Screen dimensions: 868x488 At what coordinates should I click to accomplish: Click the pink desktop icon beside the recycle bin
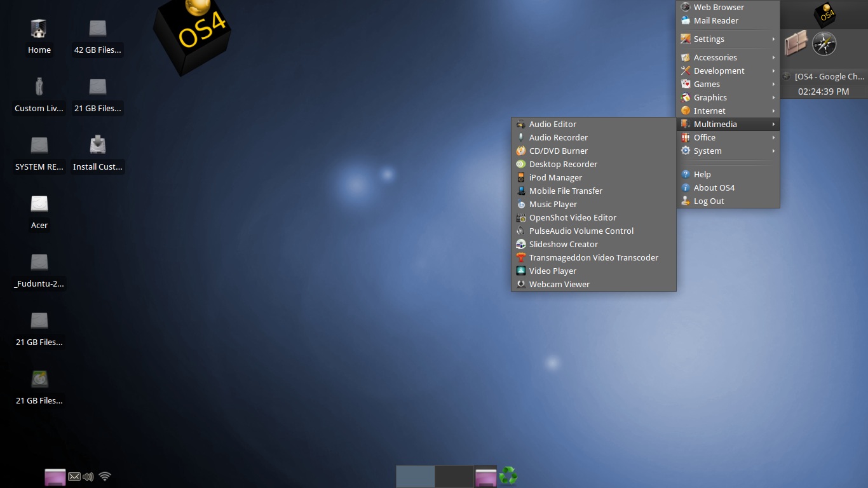[x=486, y=477]
